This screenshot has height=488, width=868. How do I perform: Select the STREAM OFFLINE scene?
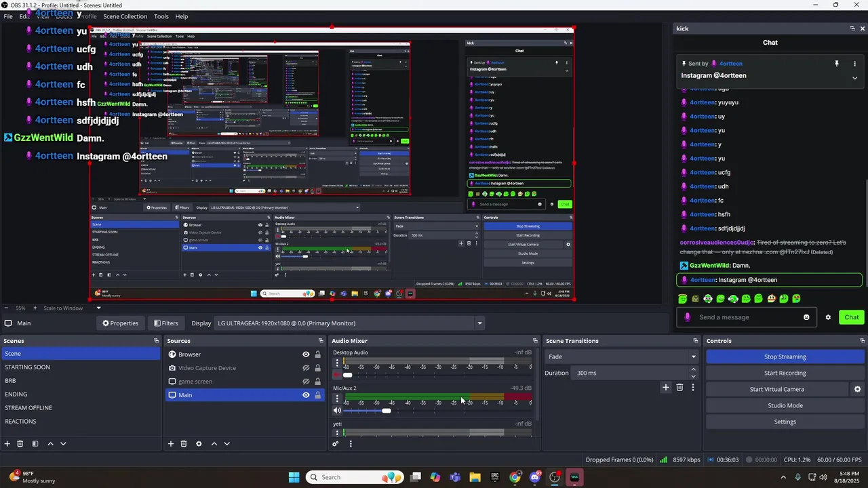coord(81,408)
